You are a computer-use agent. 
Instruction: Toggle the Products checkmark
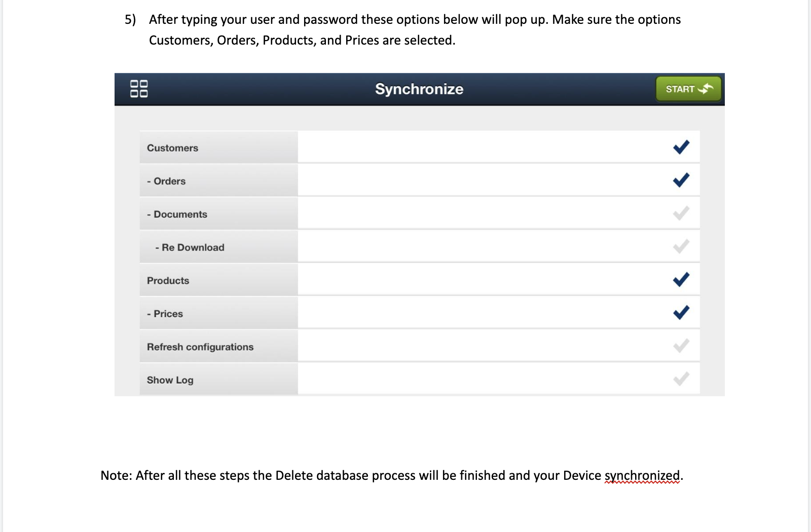681,280
